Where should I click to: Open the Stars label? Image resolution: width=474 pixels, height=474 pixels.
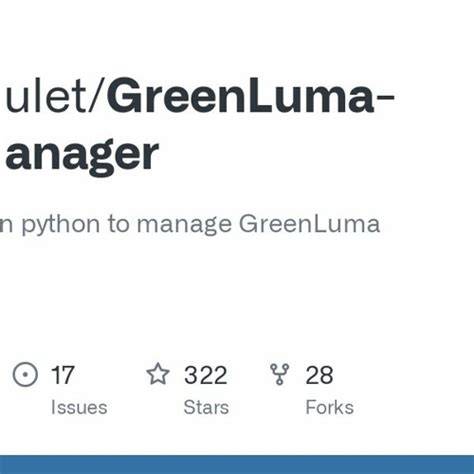pyautogui.click(x=206, y=407)
